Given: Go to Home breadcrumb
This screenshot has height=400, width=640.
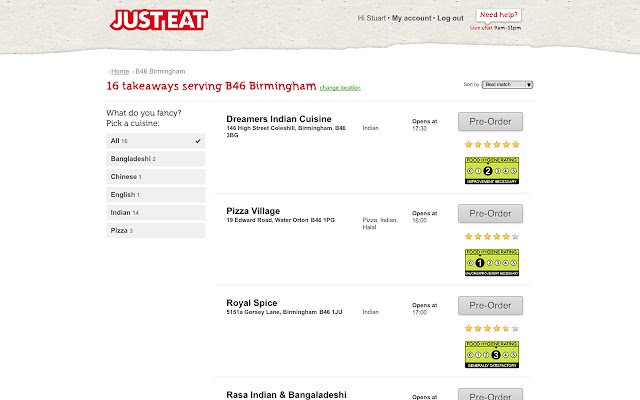Looking at the screenshot, I should pyautogui.click(x=120, y=71).
